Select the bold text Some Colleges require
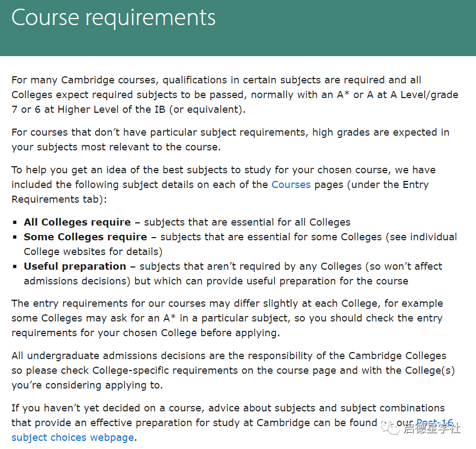This screenshot has height=449, width=476. (86, 236)
